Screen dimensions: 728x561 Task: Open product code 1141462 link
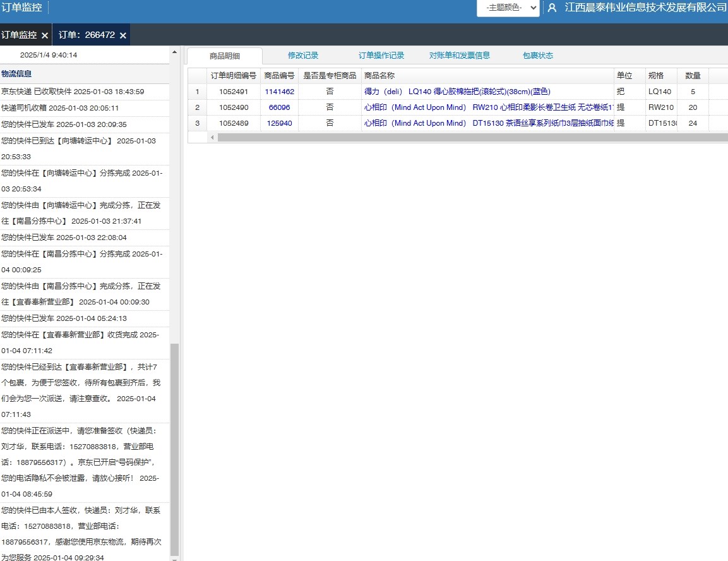(x=280, y=92)
